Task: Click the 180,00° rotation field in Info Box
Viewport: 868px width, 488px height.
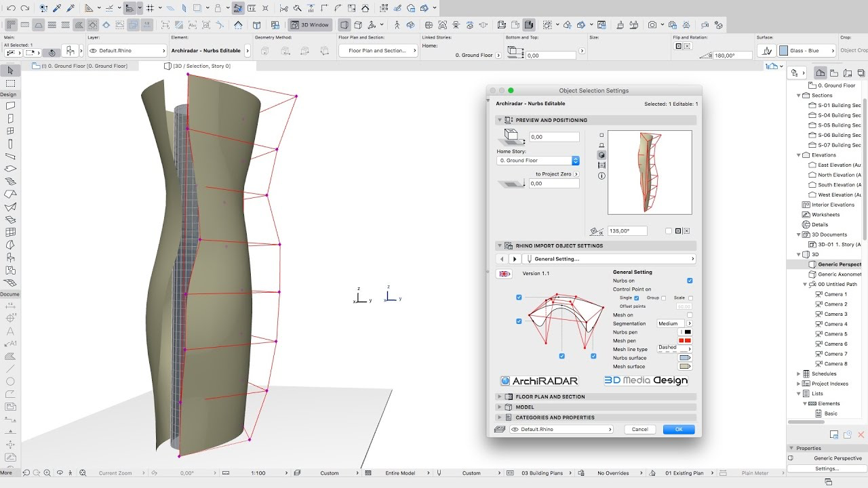Action: (732, 56)
